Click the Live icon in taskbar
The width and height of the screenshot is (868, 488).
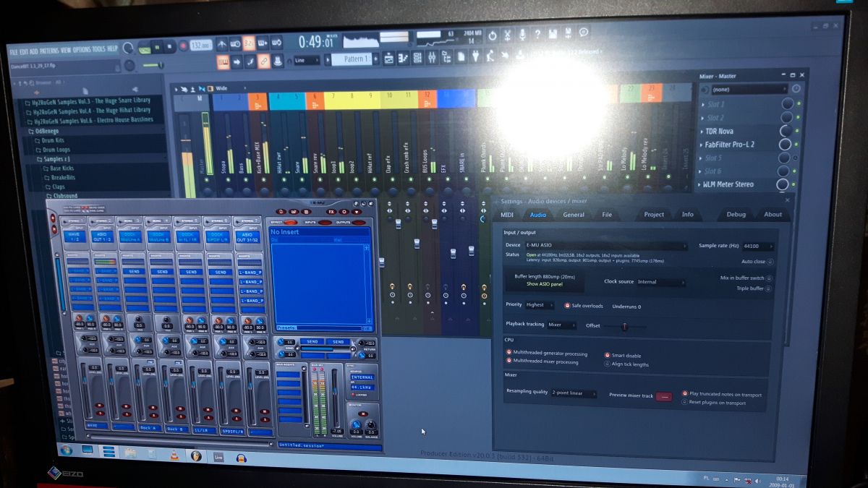tap(219, 457)
